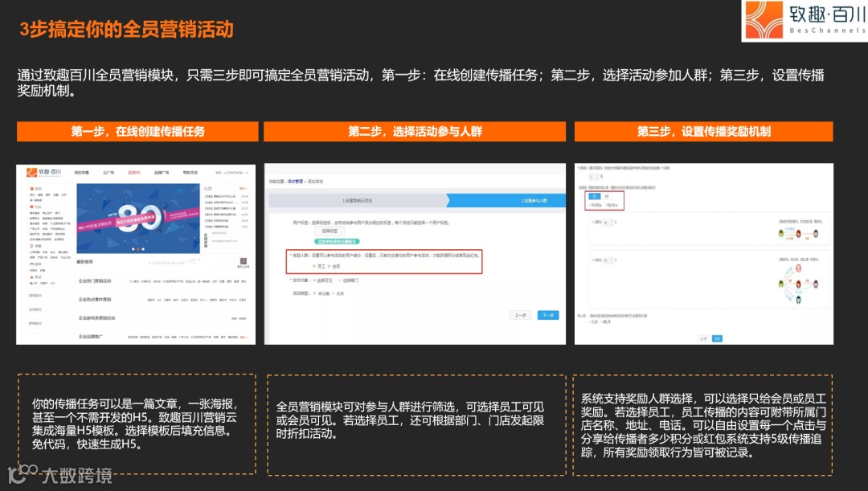Select 会员 tab in reward settings
The width and height of the screenshot is (868, 491).
click(x=606, y=197)
